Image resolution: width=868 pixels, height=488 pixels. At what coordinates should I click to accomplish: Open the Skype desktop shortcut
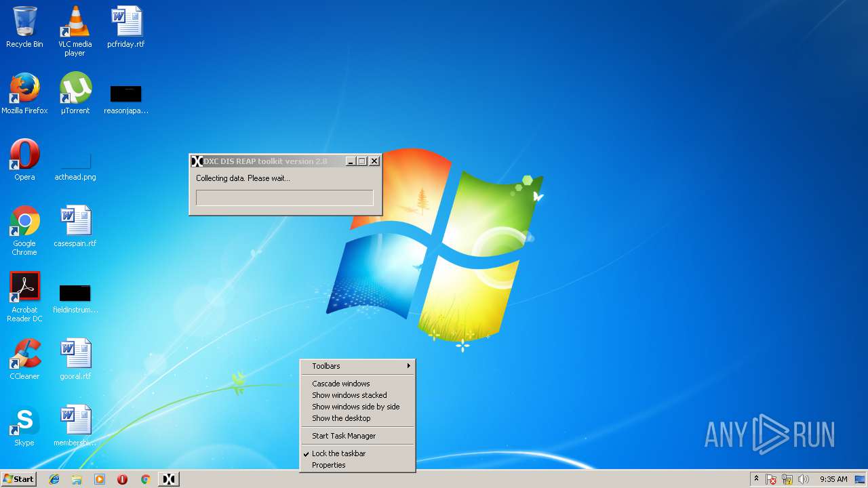(24, 426)
